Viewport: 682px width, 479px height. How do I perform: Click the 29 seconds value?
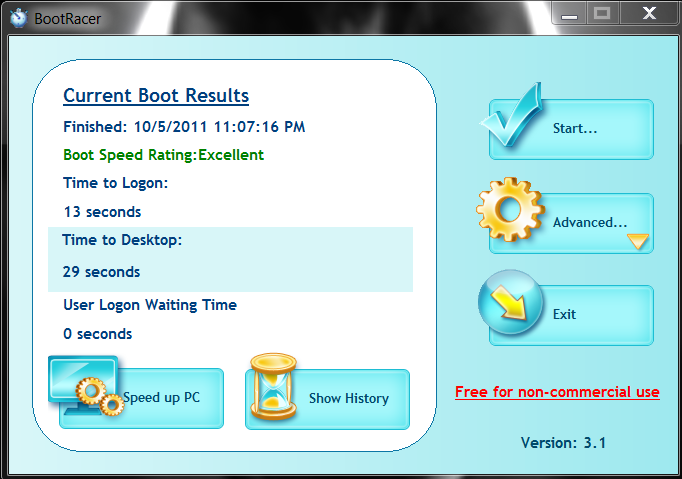101,272
